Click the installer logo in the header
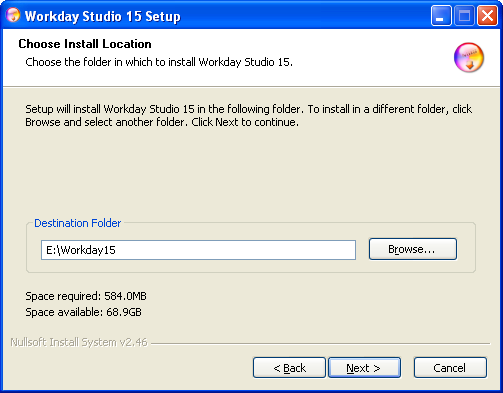 [469, 57]
